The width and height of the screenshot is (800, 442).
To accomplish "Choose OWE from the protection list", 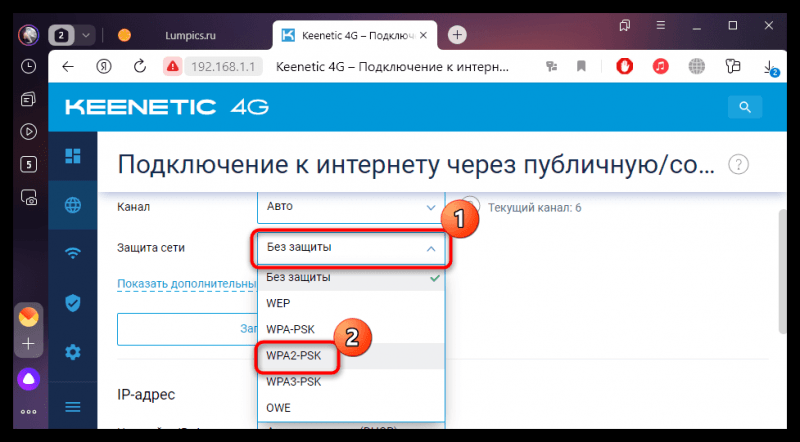I will 351,408.
